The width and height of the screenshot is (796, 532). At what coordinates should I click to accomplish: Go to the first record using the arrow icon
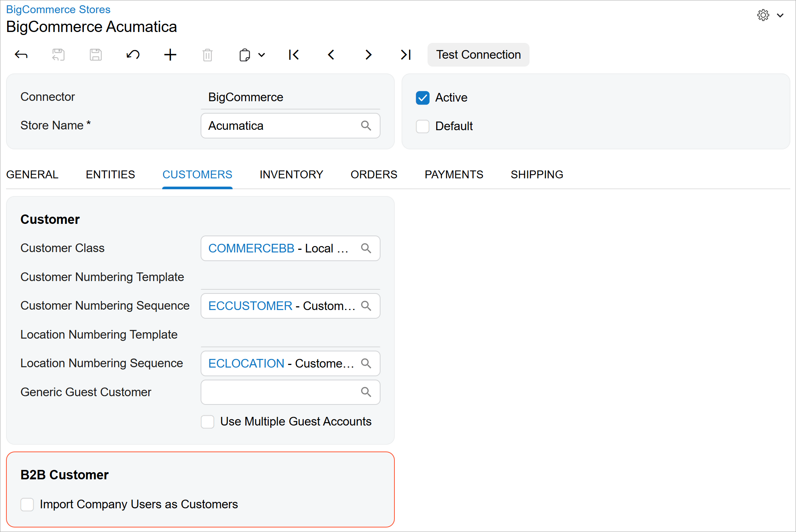(294, 55)
